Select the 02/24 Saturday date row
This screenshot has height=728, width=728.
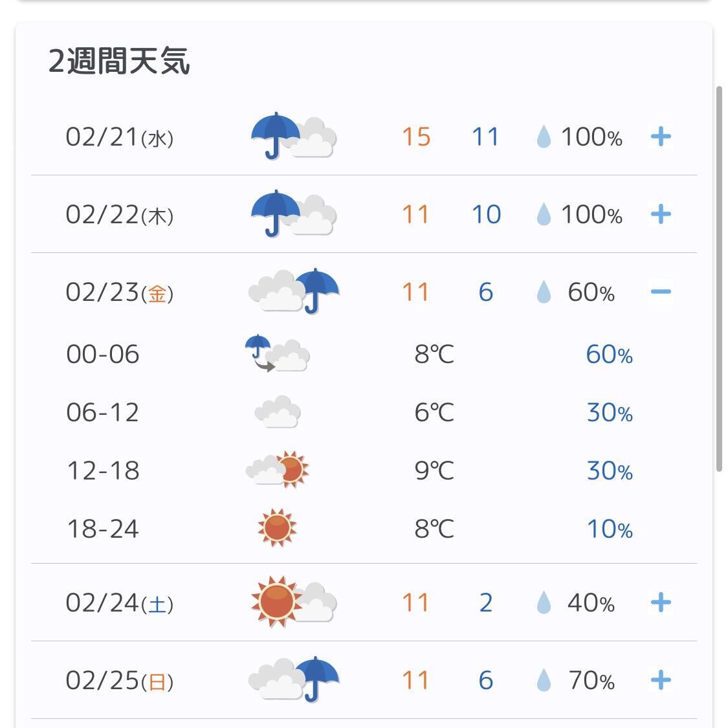click(364, 602)
